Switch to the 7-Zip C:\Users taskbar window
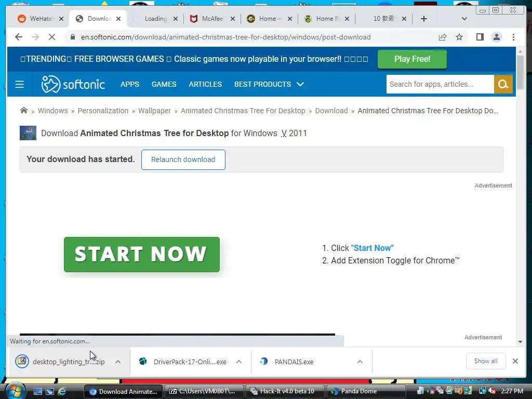This screenshot has width=532, height=399. coord(204,392)
